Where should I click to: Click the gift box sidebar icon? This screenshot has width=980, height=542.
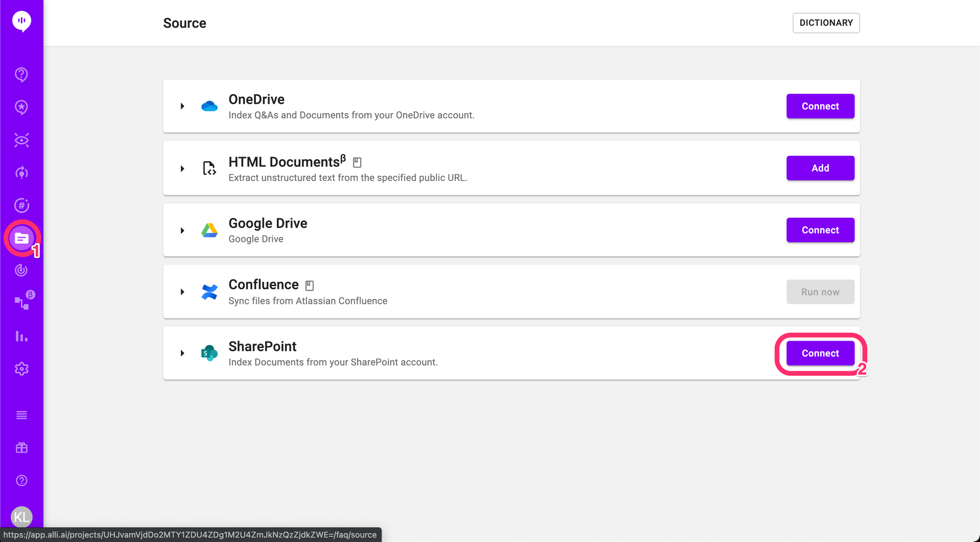coord(22,448)
